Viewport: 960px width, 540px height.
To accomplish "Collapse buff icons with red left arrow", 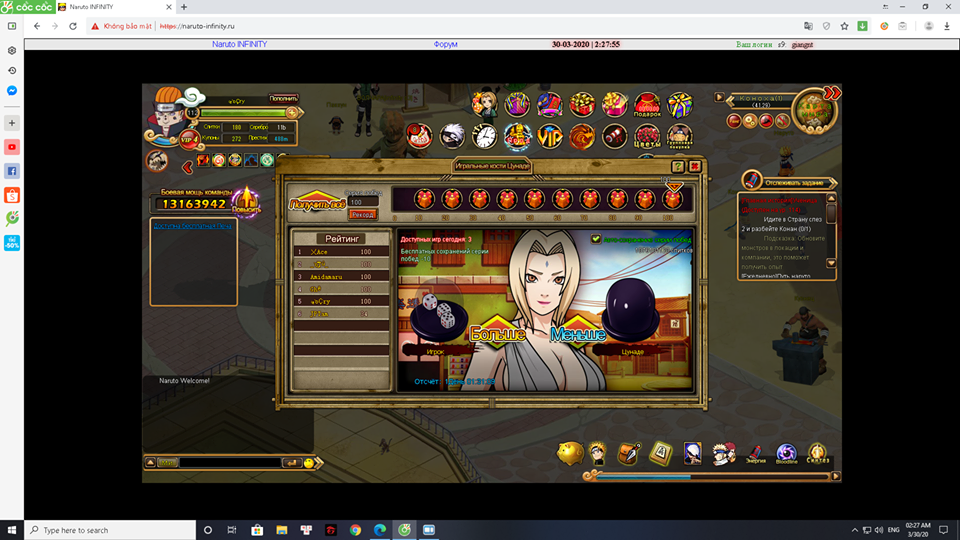I will pos(187,167).
